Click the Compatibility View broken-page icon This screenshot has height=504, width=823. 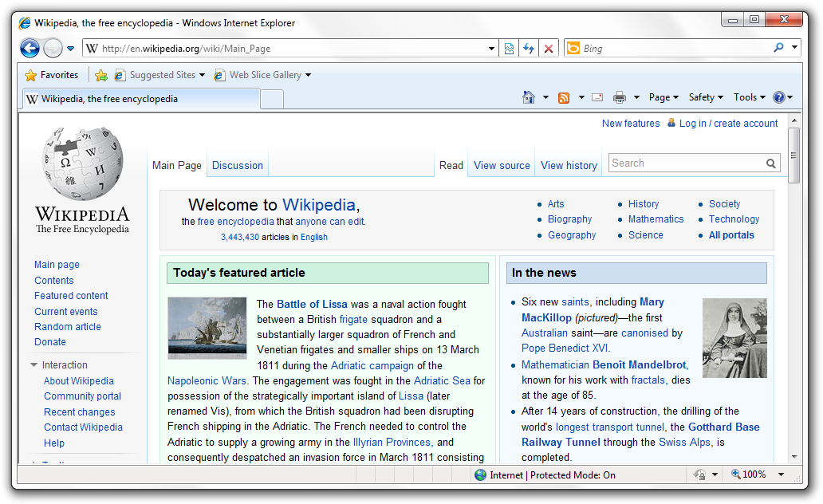point(509,49)
